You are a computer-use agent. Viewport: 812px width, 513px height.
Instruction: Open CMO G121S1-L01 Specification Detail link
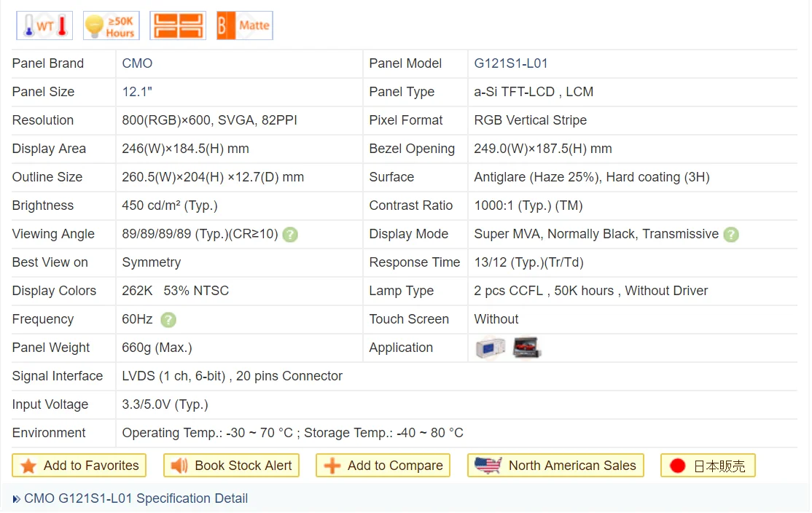[x=136, y=498]
